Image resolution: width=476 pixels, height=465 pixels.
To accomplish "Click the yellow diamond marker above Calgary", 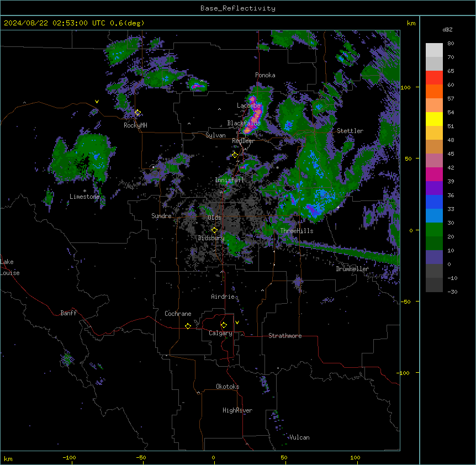I will (224, 325).
